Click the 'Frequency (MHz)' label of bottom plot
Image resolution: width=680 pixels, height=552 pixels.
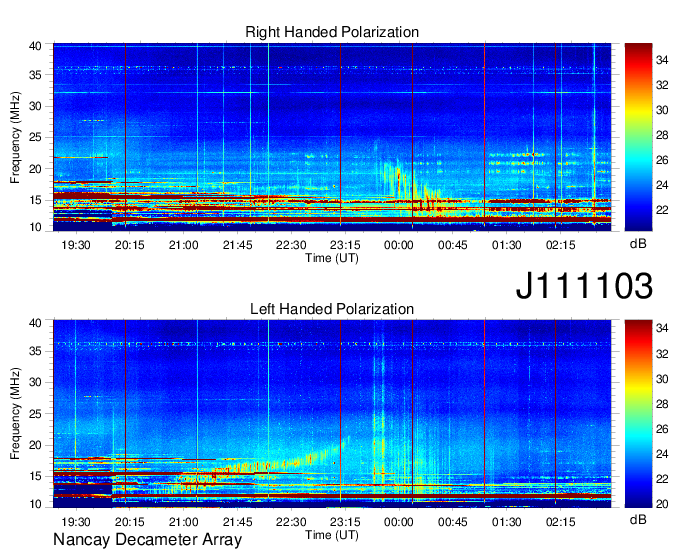(15, 414)
